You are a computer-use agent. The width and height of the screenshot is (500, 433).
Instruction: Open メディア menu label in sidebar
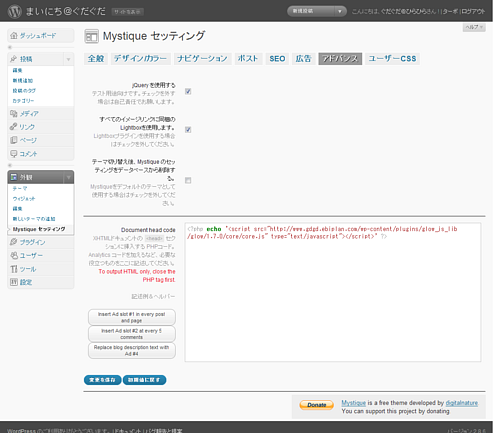29,114
